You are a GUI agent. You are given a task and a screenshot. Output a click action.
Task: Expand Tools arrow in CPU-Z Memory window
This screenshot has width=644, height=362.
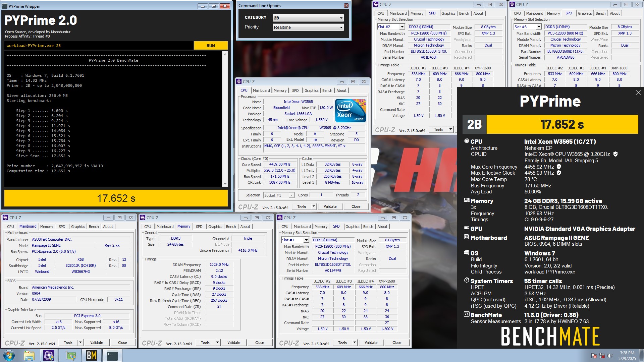pyautogui.click(x=217, y=343)
